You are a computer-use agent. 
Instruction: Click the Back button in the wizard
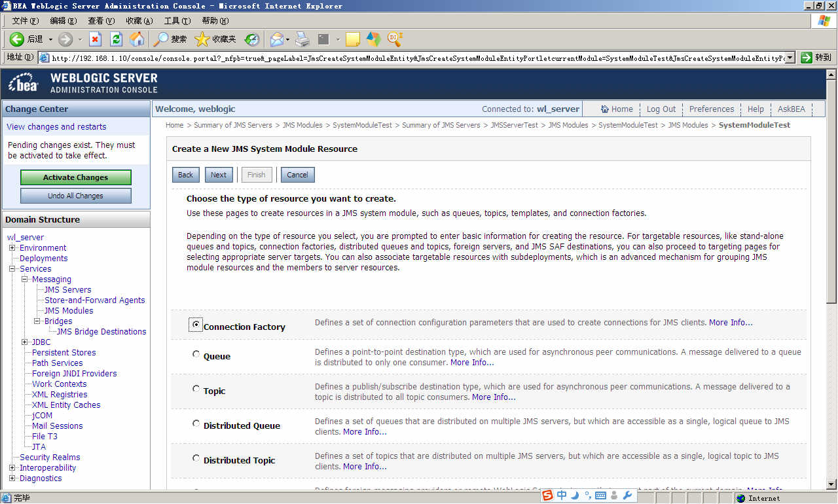[186, 175]
